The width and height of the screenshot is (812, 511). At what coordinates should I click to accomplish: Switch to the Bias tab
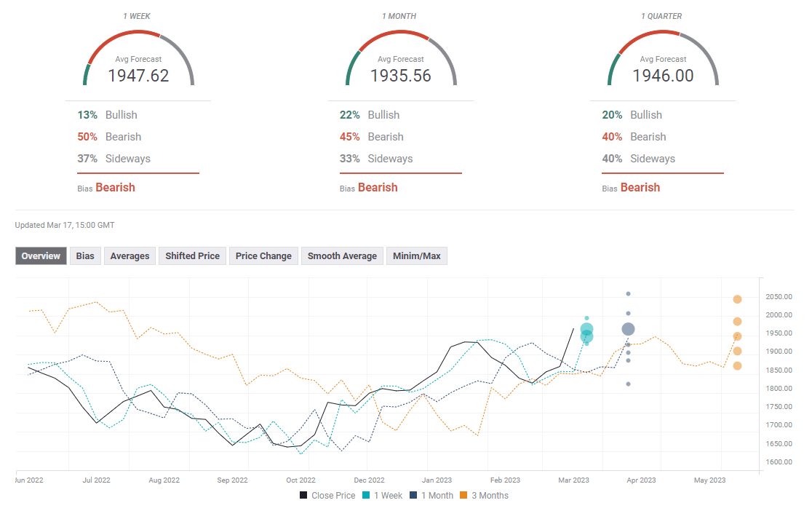[85, 256]
